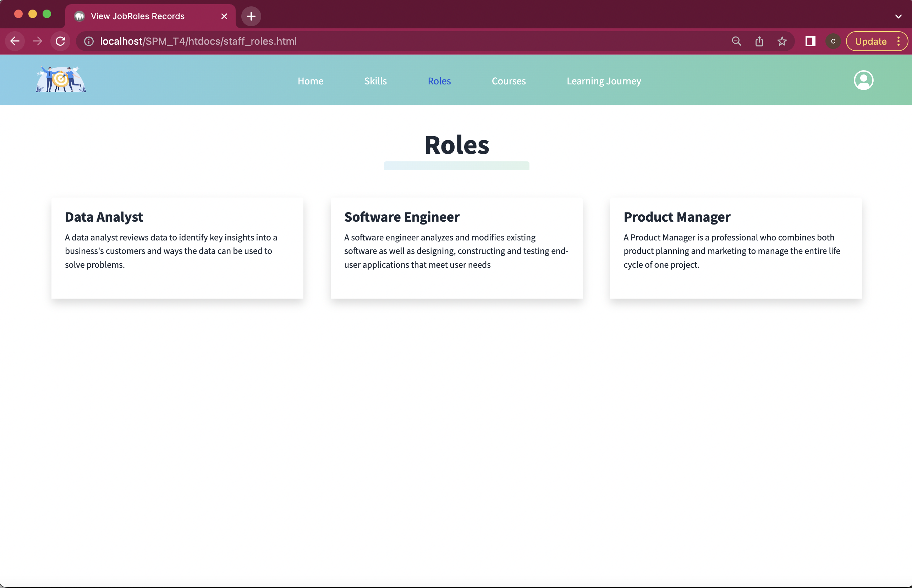Click the Data Analyst description text
The image size is (912, 588).
pyautogui.click(x=171, y=251)
